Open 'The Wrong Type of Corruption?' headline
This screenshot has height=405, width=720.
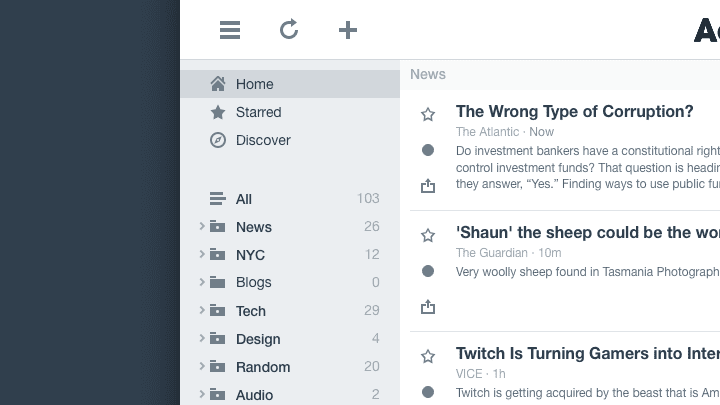coord(574,112)
